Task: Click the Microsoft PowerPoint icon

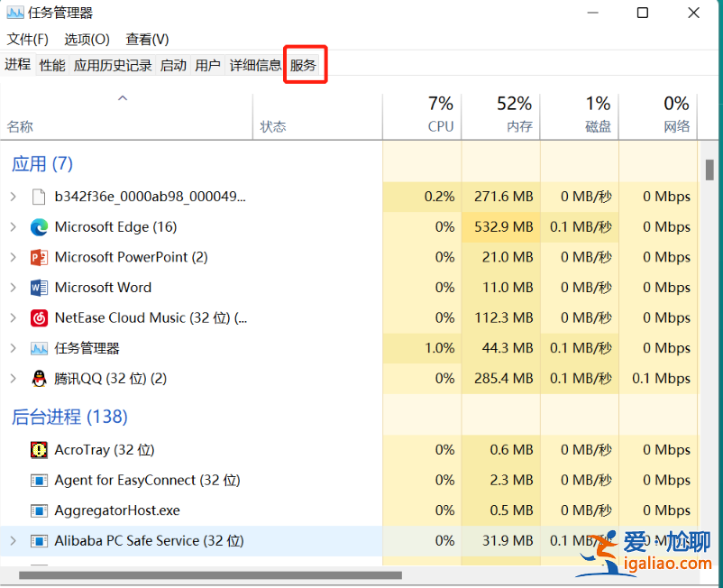Action: pyautogui.click(x=39, y=257)
